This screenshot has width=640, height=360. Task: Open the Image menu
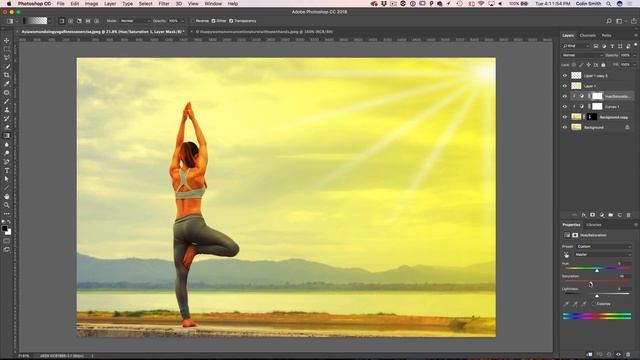(x=91, y=4)
